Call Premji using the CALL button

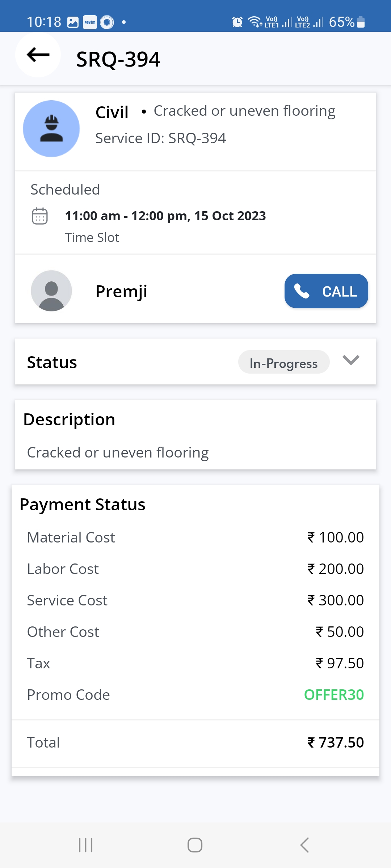326,291
